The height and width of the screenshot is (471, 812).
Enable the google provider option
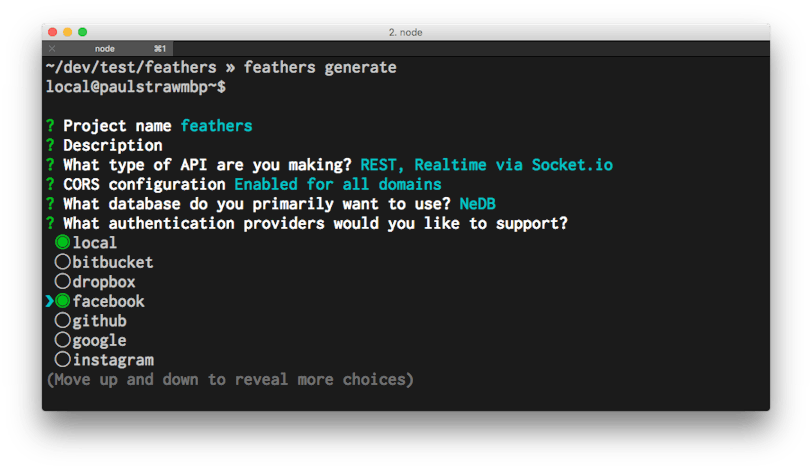pos(63,340)
